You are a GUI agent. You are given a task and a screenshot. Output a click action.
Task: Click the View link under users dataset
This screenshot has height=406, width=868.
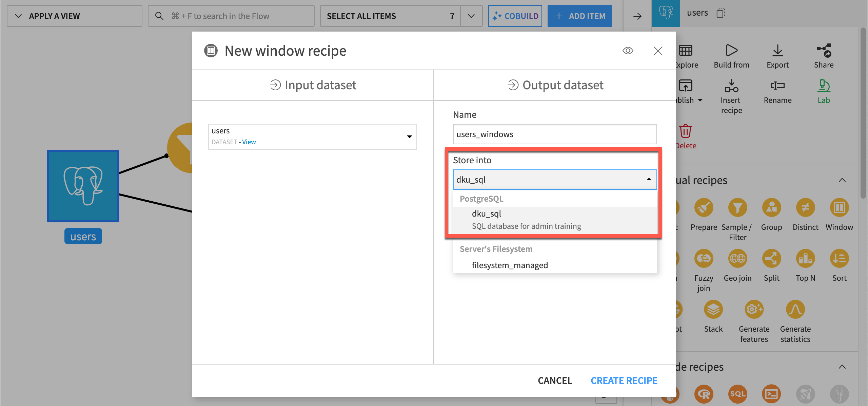pyautogui.click(x=249, y=142)
